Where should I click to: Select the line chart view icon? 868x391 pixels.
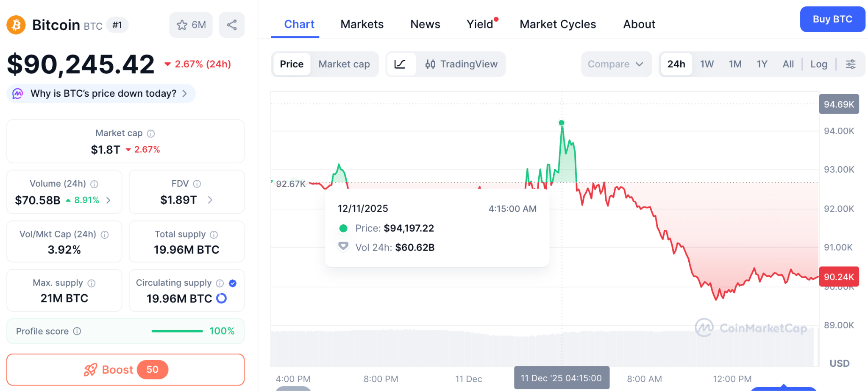coord(400,64)
